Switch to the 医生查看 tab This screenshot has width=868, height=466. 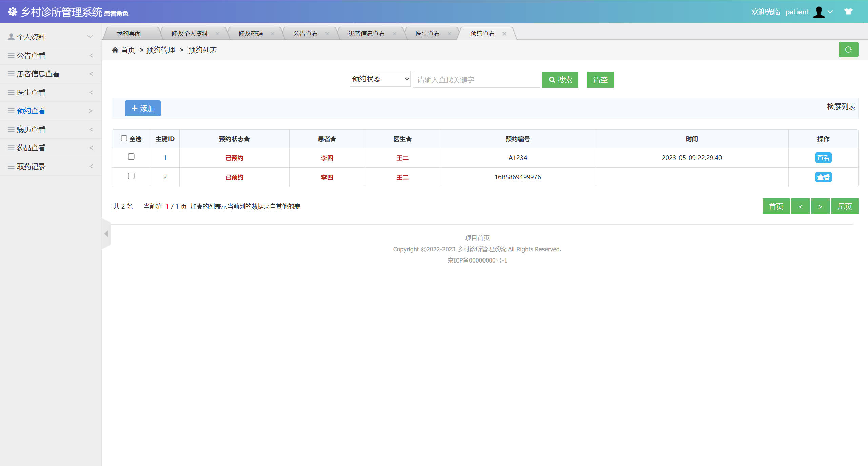click(427, 33)
